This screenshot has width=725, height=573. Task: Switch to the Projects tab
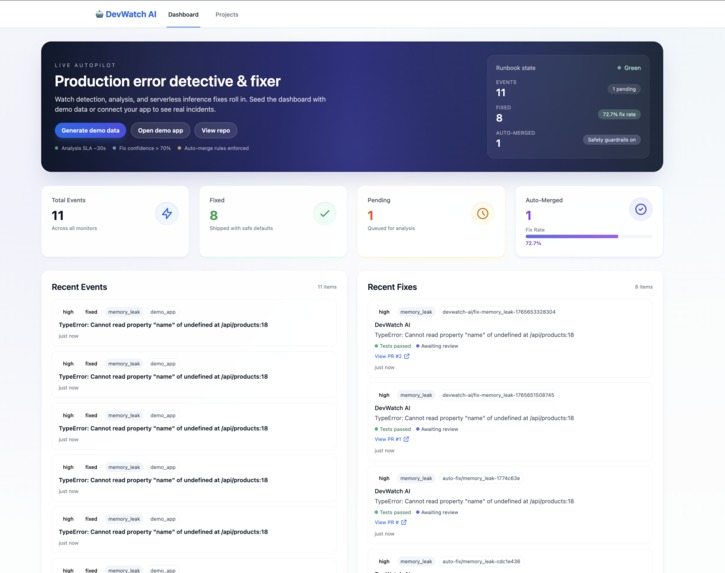click(227, 15)
